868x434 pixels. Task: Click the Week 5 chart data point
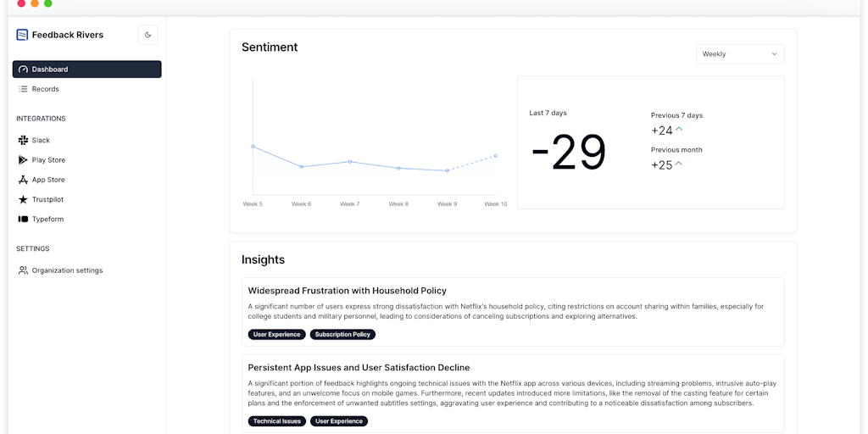[253, 147]
